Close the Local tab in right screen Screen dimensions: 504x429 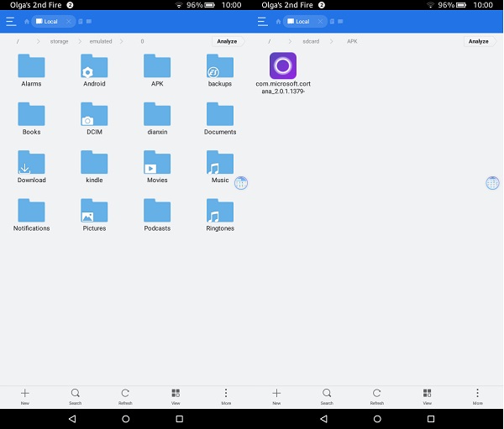tap(320, 22)
